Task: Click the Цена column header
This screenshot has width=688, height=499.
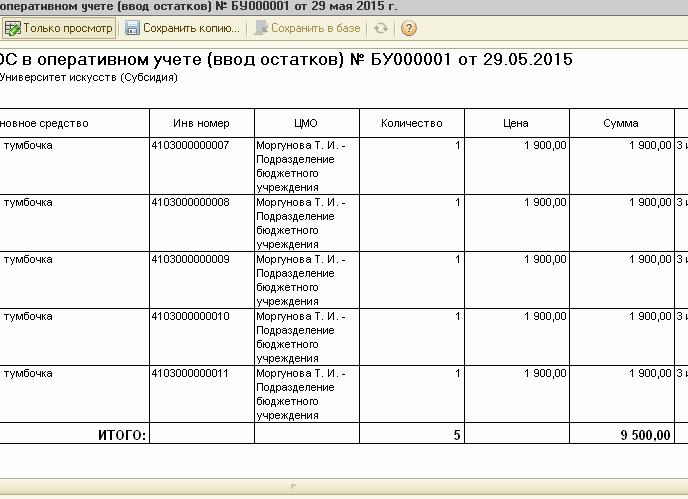Action: click(x=516, y=123)
